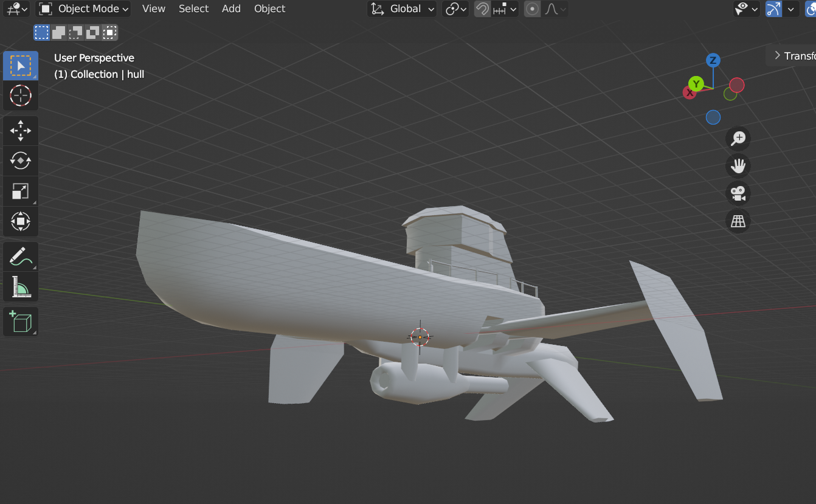Click the '(1) Collection | hull' text
The image size is (816, 504).
pos(99,74)
